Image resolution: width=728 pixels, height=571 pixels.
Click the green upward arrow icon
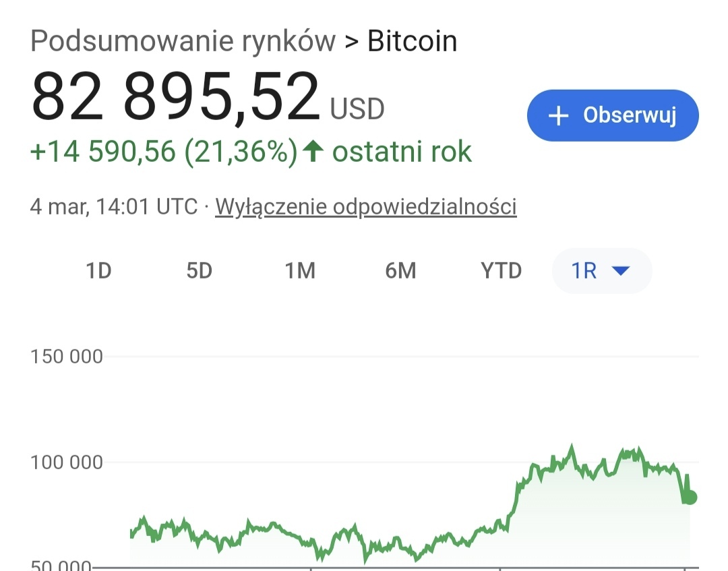coord(311,152)
